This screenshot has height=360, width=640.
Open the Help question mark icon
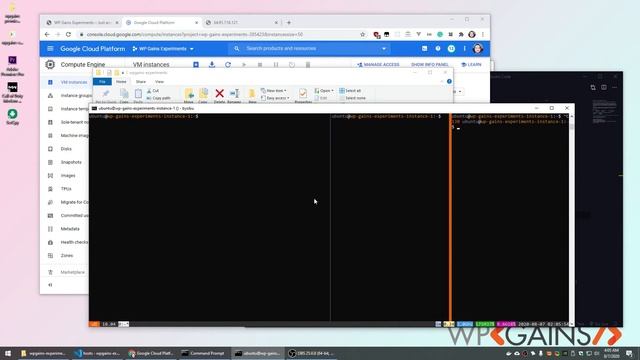438,49
